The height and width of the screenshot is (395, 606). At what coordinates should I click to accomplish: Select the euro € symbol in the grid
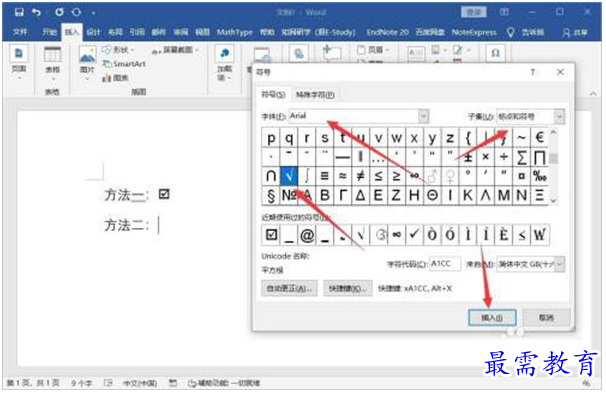tap(540, 138)
